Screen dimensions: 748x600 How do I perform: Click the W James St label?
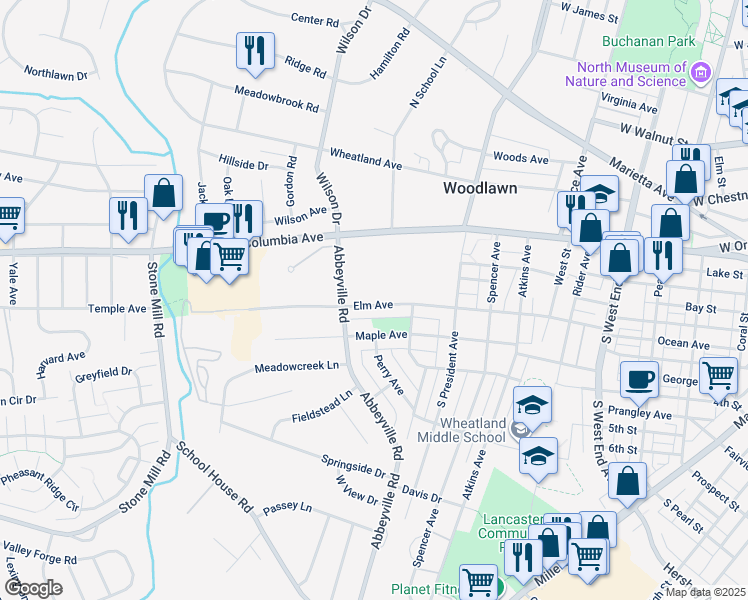[x=590, y=13]
